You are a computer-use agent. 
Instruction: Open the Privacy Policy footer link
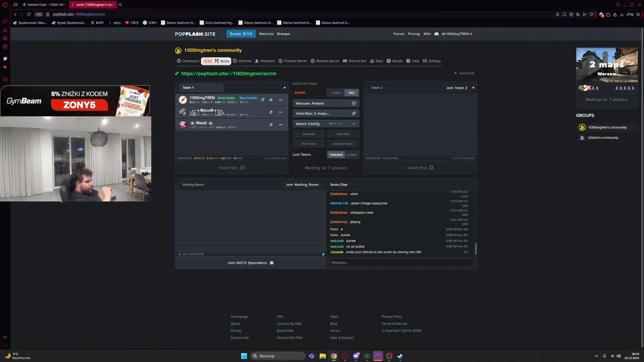click(x=392, y=317)
